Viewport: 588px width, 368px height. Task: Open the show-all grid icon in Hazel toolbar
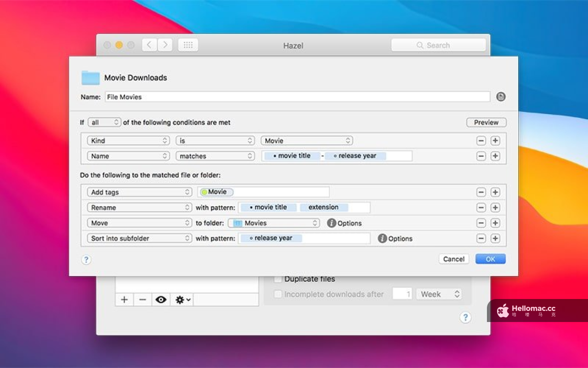click(x=188, y=45)
